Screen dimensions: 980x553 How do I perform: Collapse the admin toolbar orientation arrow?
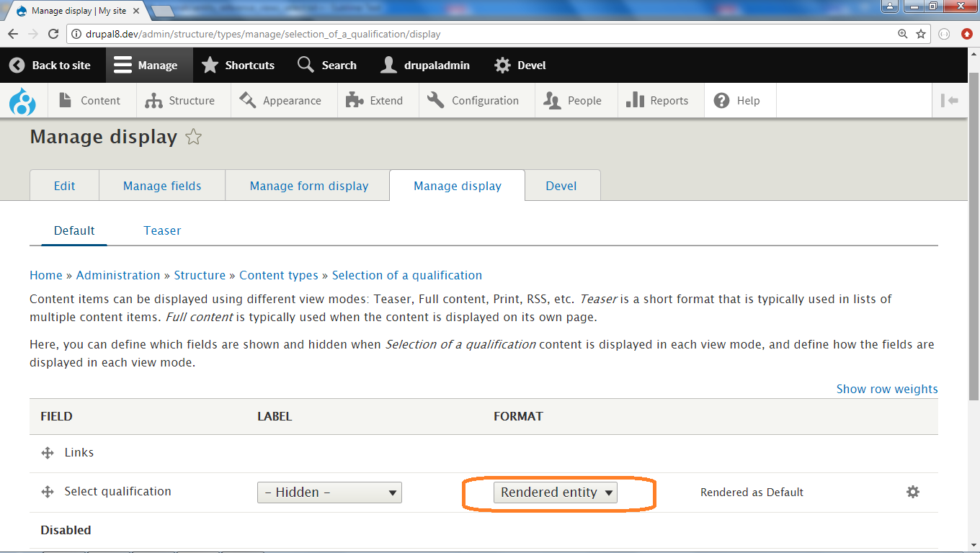pyautogui.click(x=950, y=101)
